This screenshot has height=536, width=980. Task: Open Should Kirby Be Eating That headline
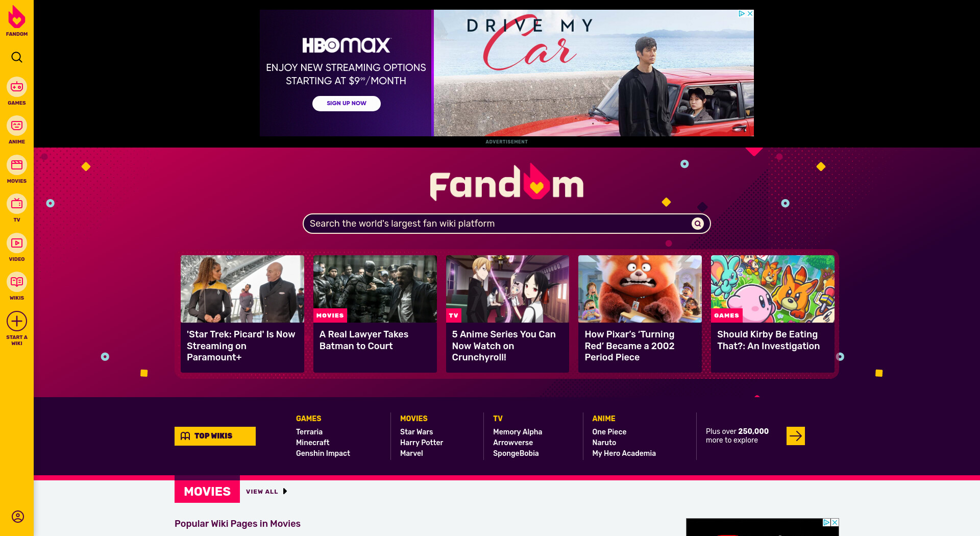click(768, 340)
